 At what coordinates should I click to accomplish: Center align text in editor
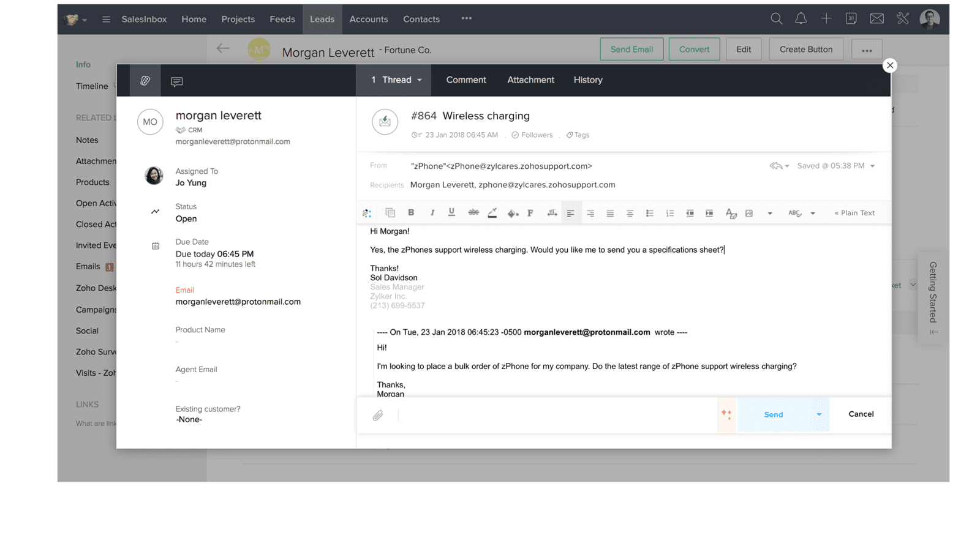(x=630, y=213)
